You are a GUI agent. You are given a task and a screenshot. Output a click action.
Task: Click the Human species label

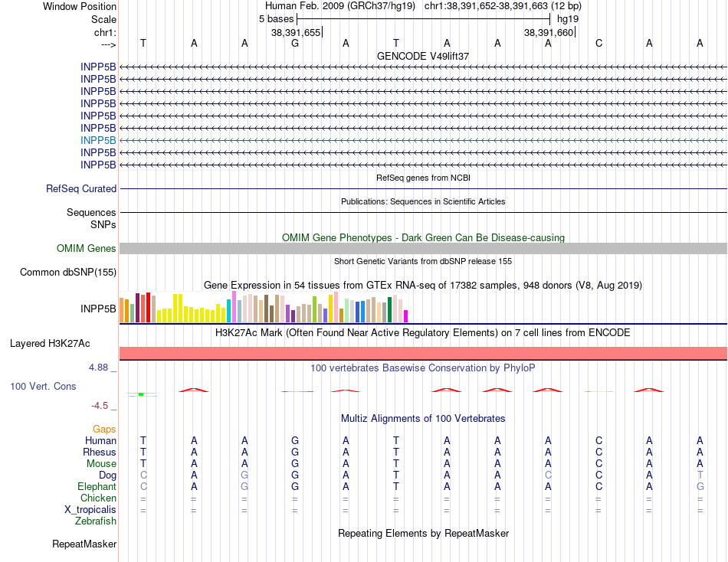click(100, 440)
